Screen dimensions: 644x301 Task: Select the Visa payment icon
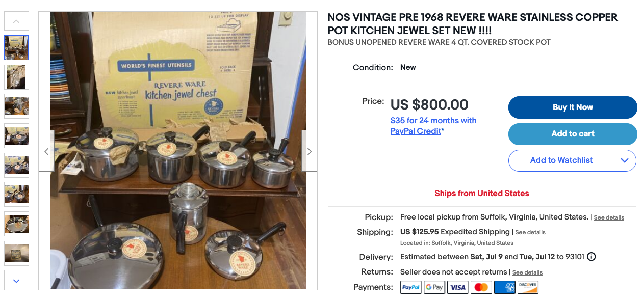point(457,287)
